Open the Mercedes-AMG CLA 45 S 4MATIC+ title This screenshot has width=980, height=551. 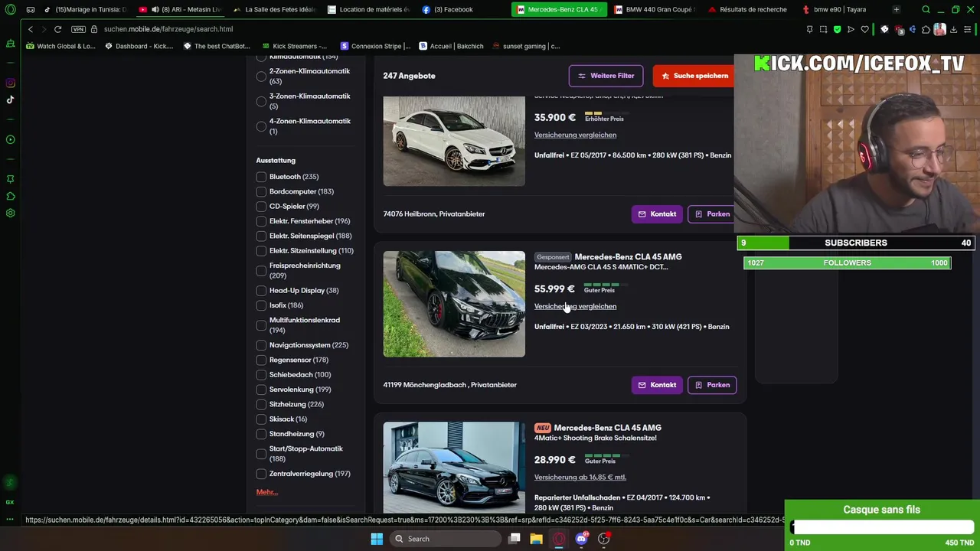tap(601, 267)
